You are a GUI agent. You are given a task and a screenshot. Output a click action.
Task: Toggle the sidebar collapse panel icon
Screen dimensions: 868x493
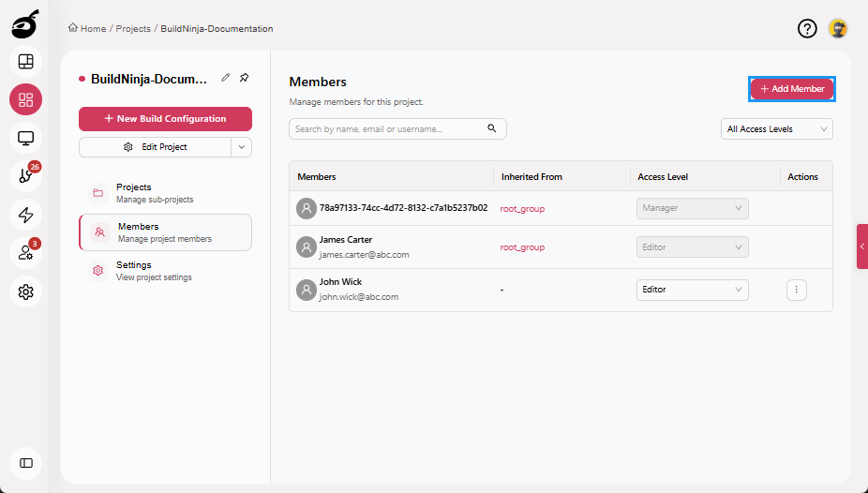26,463
